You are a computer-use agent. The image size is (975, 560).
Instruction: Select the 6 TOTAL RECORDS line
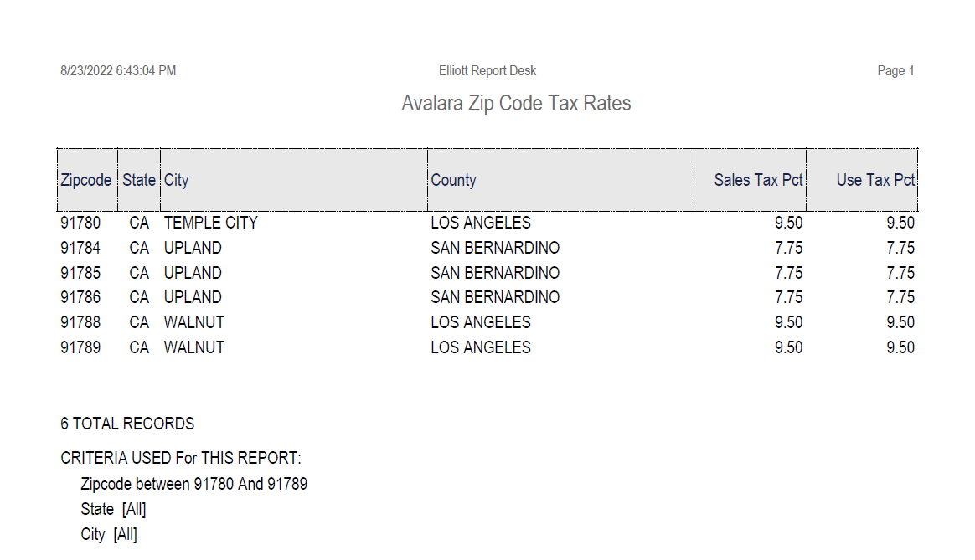pos(127,424)
